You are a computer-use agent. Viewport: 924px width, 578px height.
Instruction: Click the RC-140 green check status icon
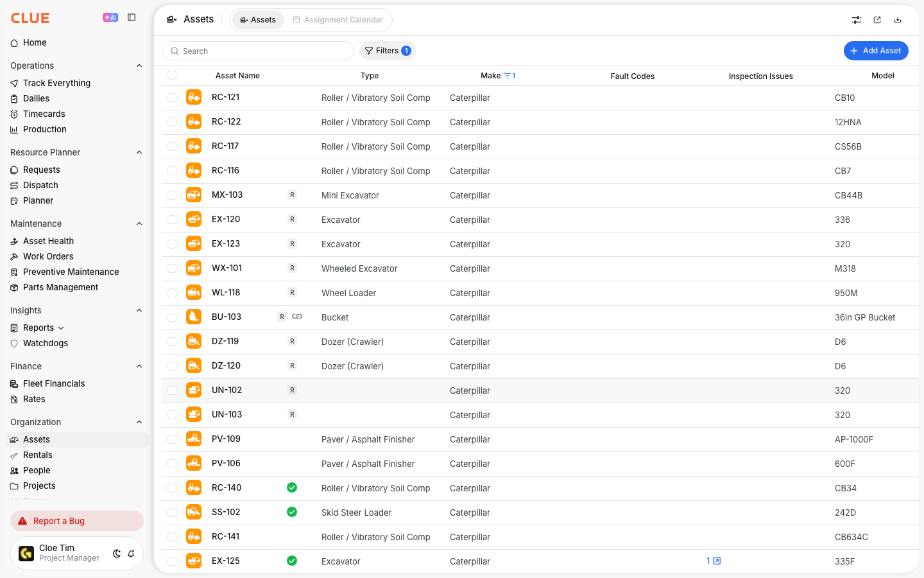tap(292, 487)
